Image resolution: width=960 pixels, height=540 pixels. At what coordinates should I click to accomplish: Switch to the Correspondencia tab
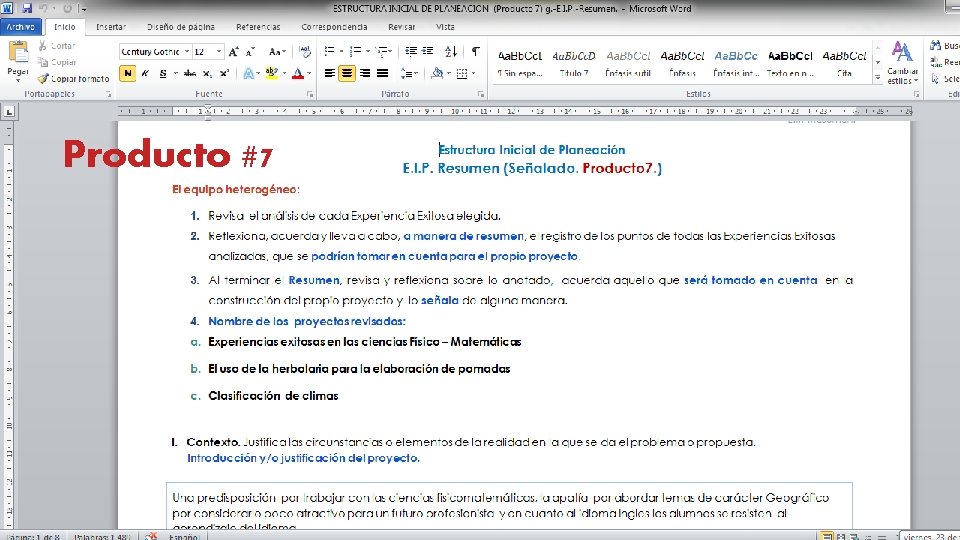[x=334, y=27]
